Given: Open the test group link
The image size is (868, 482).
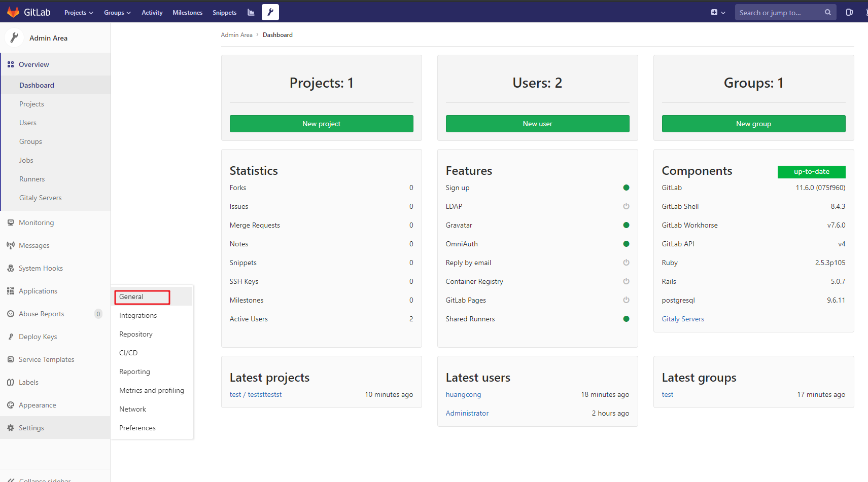Looking at the screenshot, I should point(668,394).
